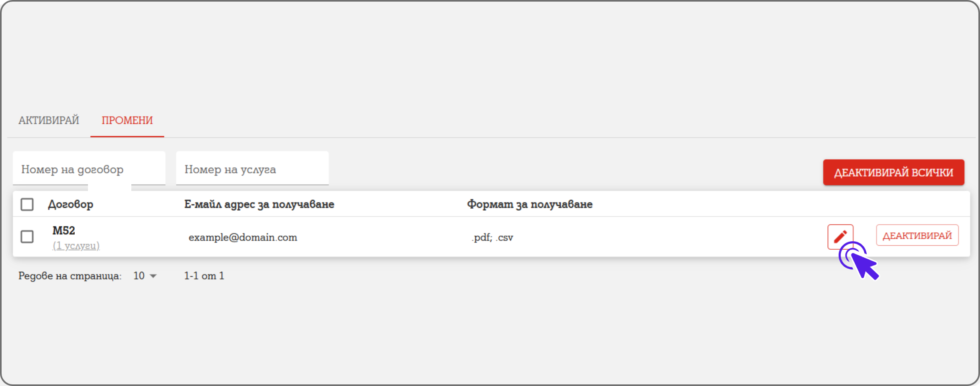Click Формат за получаване column header
The height and width of the screenshot is (386, 980).
pyautogui.click(x=529, y=204)
